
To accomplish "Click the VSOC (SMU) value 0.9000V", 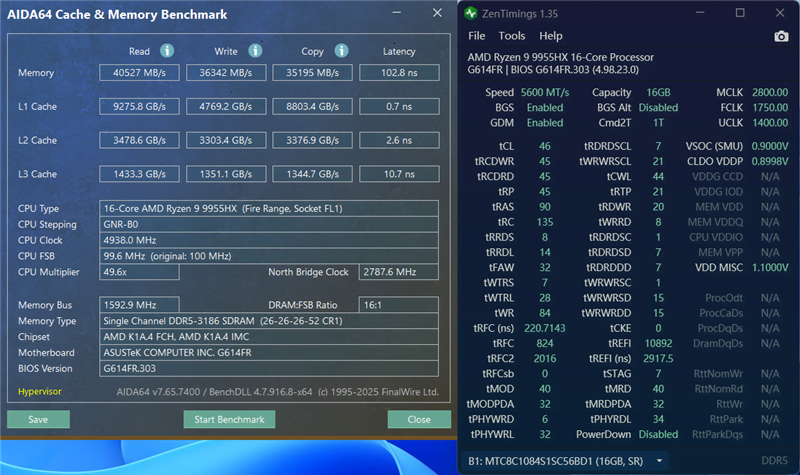I will [x=770, y=146].
